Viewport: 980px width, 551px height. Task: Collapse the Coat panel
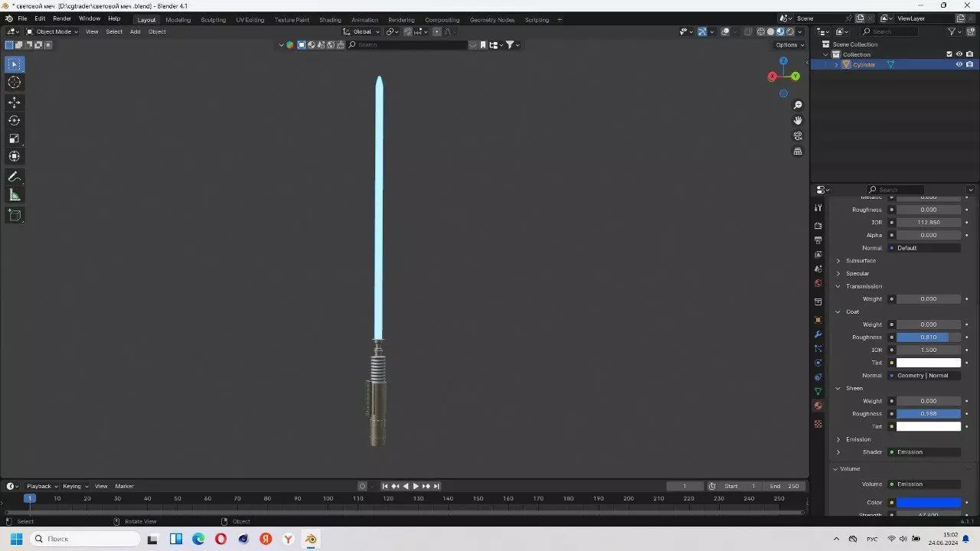click(x=838, y=311)
